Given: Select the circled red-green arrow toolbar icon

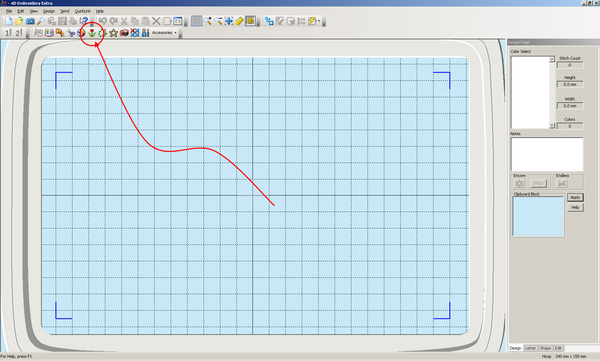Looking at the screenshot, I should click(92, 33).
